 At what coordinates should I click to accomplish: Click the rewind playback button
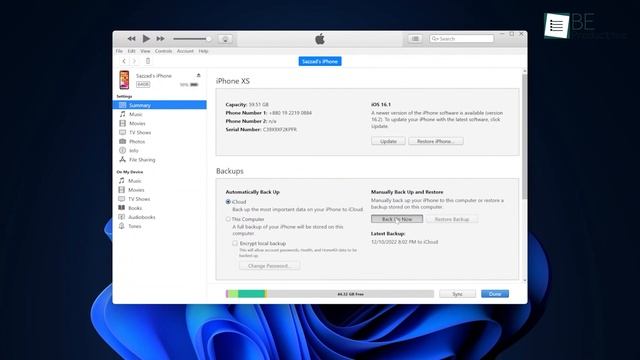point(131,39)
